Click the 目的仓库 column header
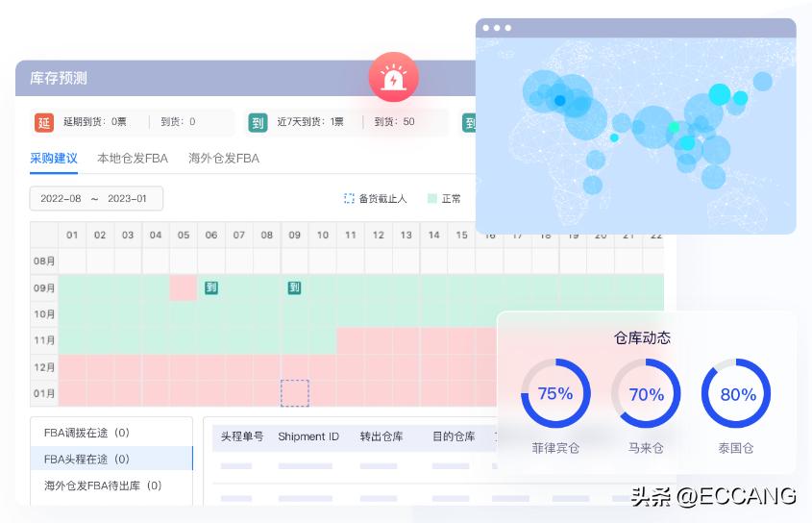The width and height of the screenshot is (812, 523). pos(454,436)
